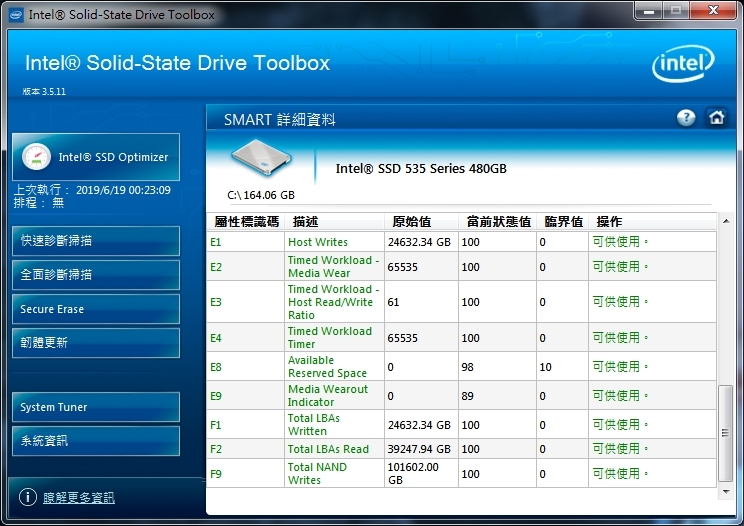Image resolution: width=744 pixels, height=526 pixels.
Task: Click 可供使用 action in F9 row
Action: (620, 473)
